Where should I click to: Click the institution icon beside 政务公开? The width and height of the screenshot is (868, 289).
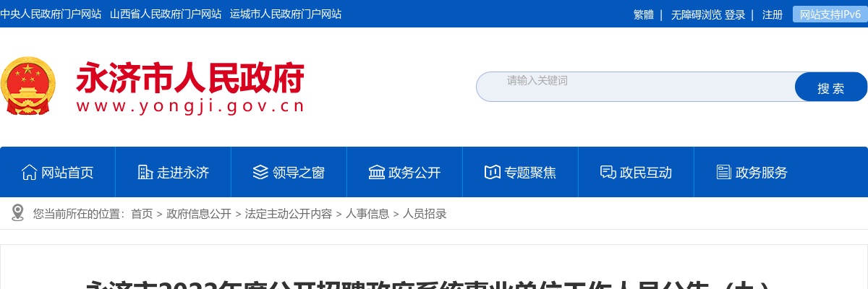[376, 172]
